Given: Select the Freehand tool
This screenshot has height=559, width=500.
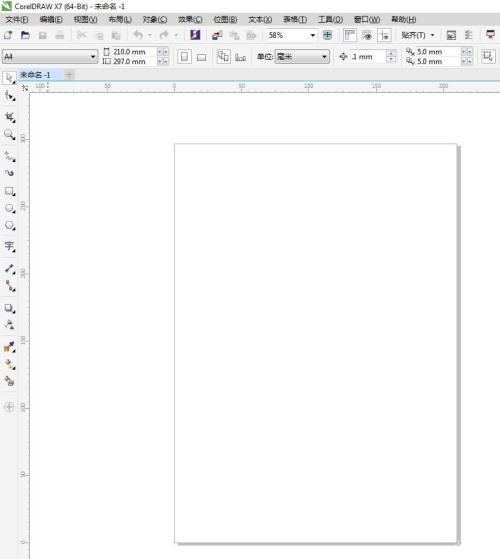Looking at the screenshot, I should (x=9, y=156).
